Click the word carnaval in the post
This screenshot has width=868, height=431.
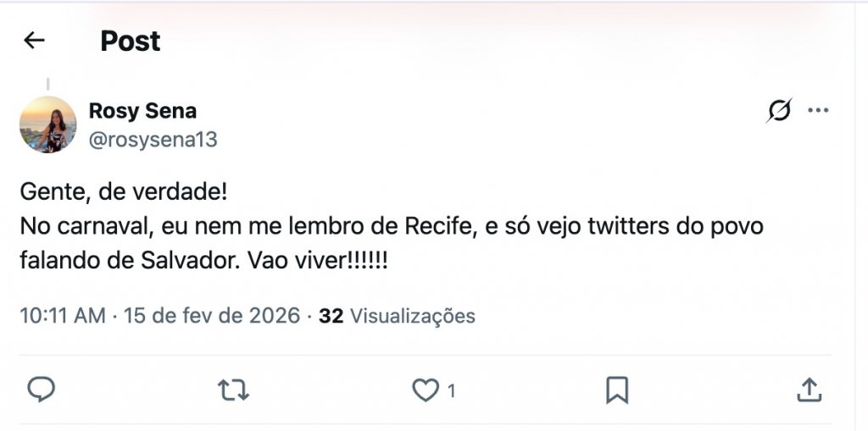click(x=96, y=227)
